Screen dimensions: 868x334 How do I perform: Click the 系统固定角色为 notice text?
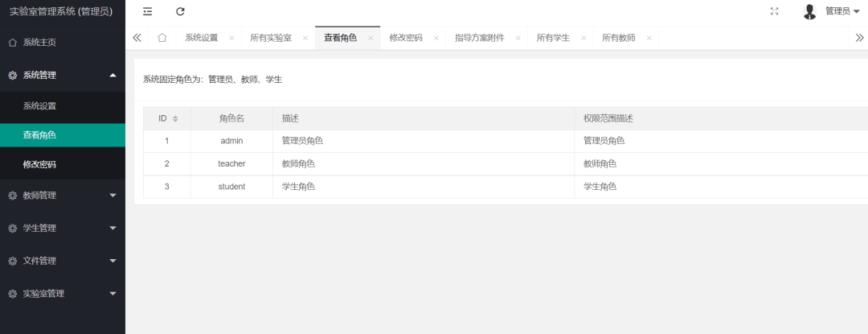212,80
